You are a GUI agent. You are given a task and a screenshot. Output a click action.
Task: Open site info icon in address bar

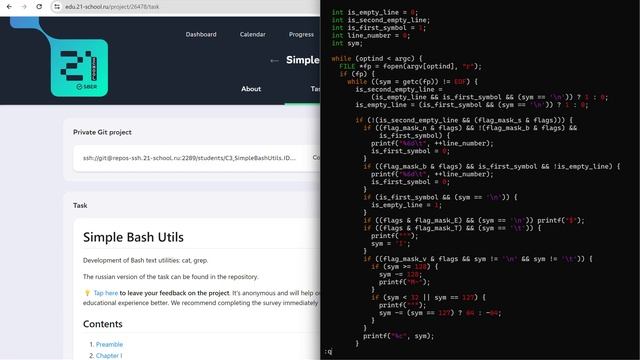pyautogui.click(x=57, y=7)
